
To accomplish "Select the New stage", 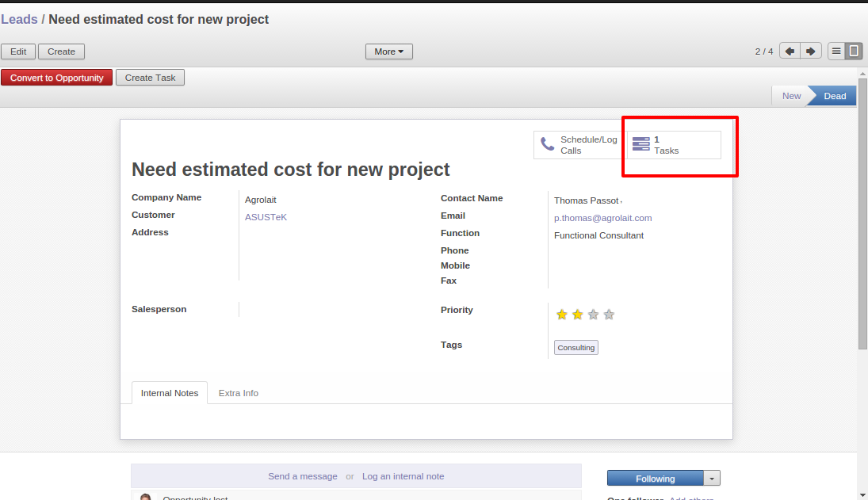I will [791, 96].
